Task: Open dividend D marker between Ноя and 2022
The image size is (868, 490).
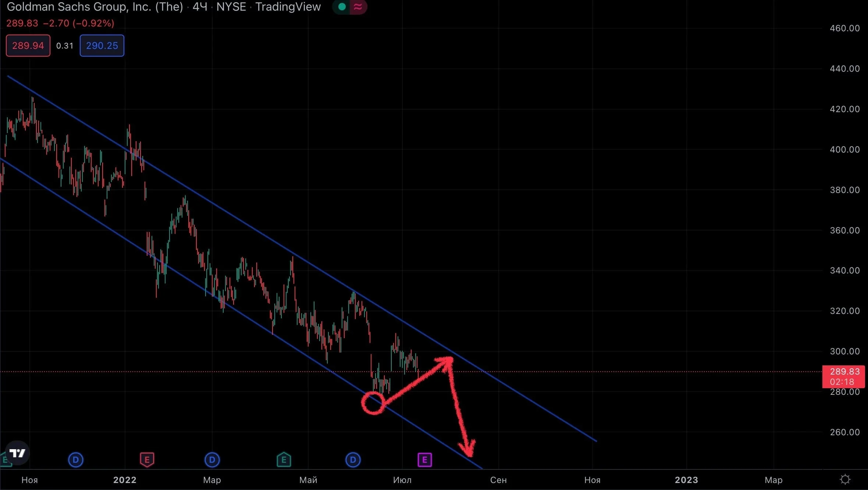Action: coord(76,460)
